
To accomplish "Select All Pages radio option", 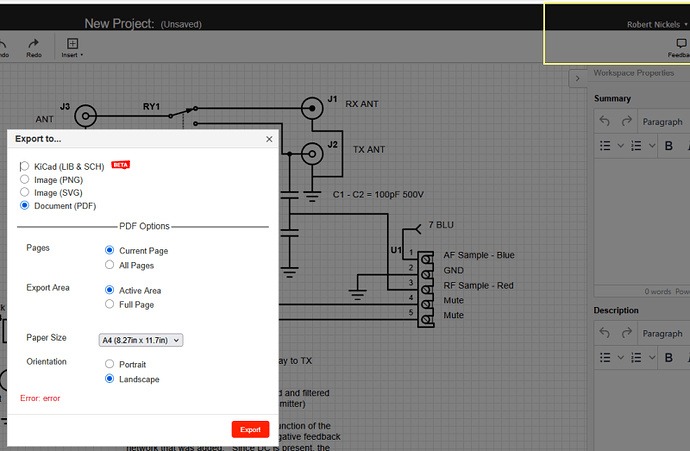I will (x=110, y=264).
